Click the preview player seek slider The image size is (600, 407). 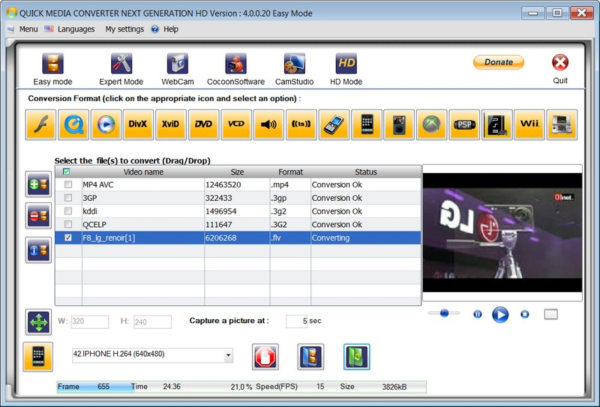pyautogui.click(x=445, y=313)
